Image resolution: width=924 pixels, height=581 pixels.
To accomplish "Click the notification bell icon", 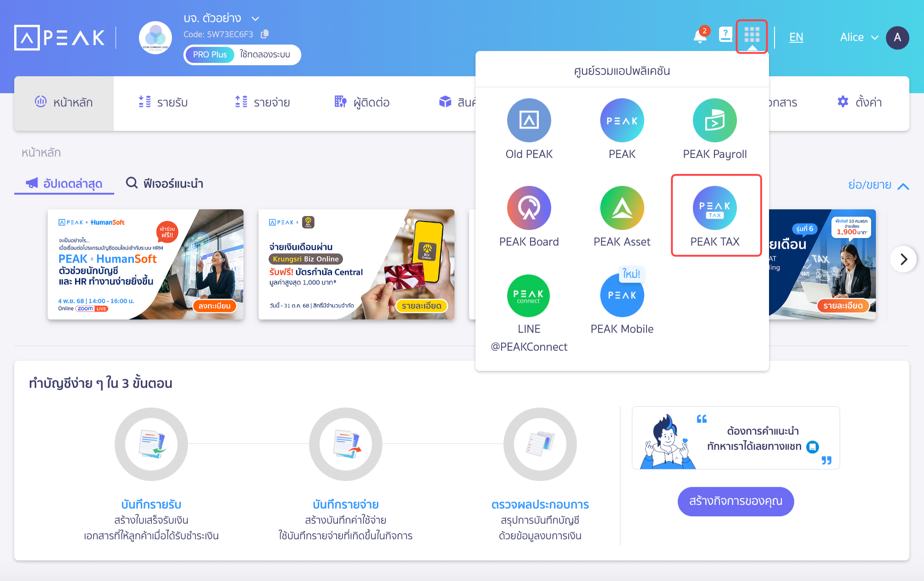I will coord(700,36).
